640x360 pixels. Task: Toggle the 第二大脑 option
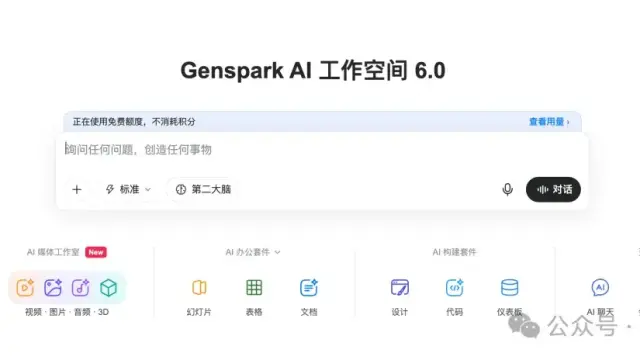click(x=203, y=189)
